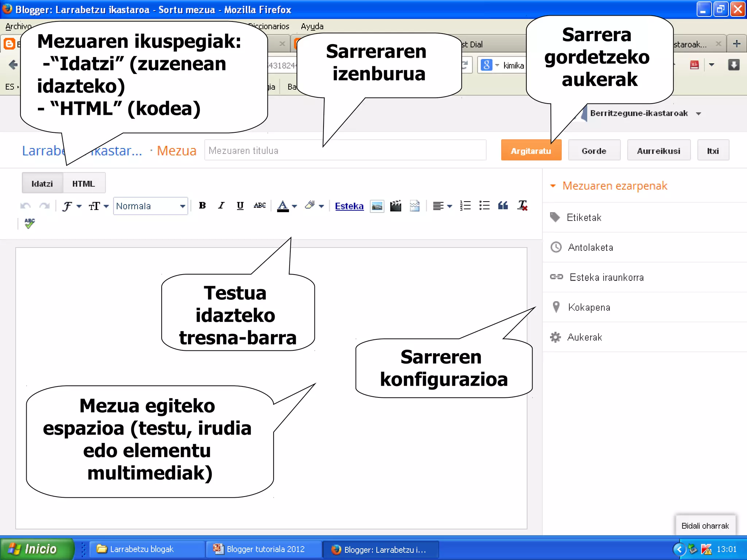
Task: Click the Mezua breadcrumb text
Action: 177,150
